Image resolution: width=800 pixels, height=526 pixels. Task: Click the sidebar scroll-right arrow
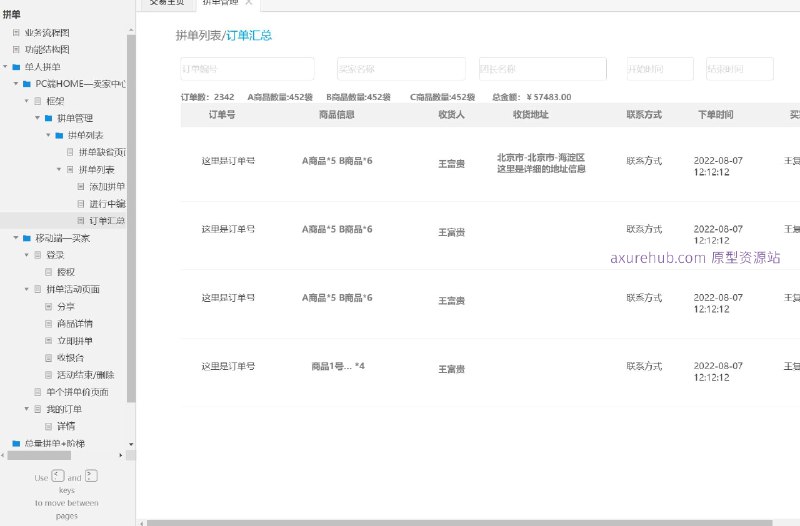(121, 455)
